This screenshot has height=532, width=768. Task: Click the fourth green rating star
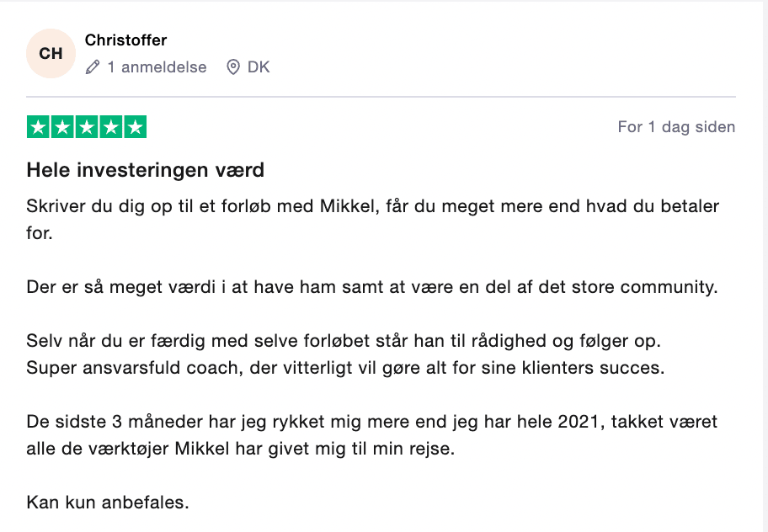tap(111, 127)
